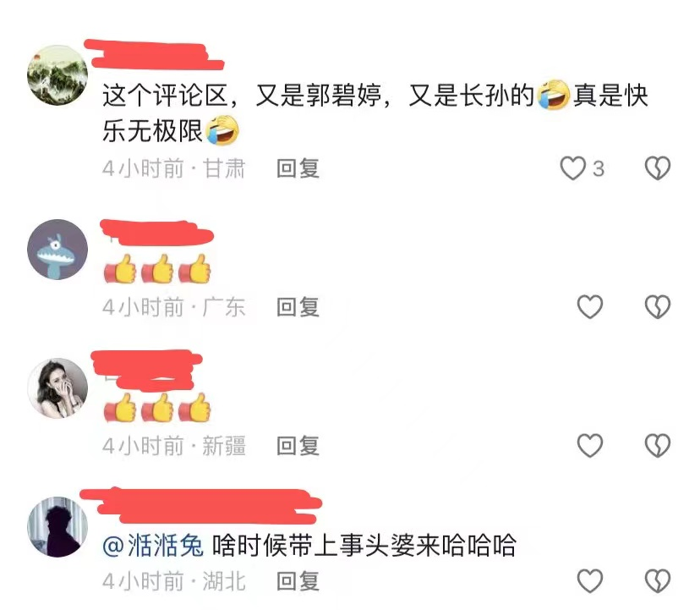Dislike the Guangdong comment with broken heart
The height and width of the screenshot is (610, 700).
[658, 306]
